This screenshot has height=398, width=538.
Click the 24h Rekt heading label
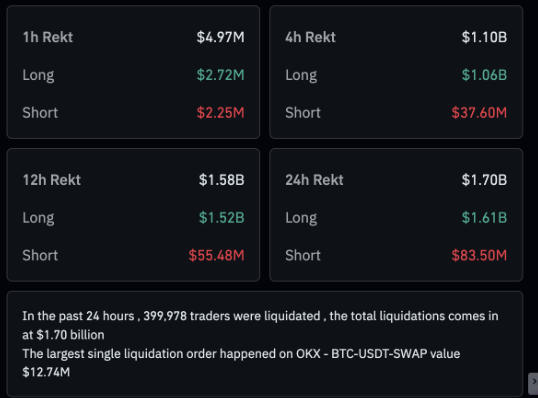pos(314,180)
